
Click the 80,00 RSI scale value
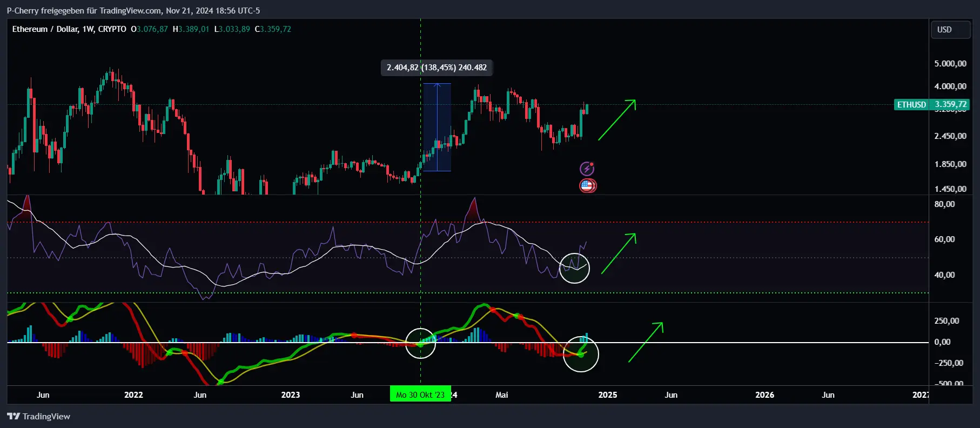click(x=944, y=204)
